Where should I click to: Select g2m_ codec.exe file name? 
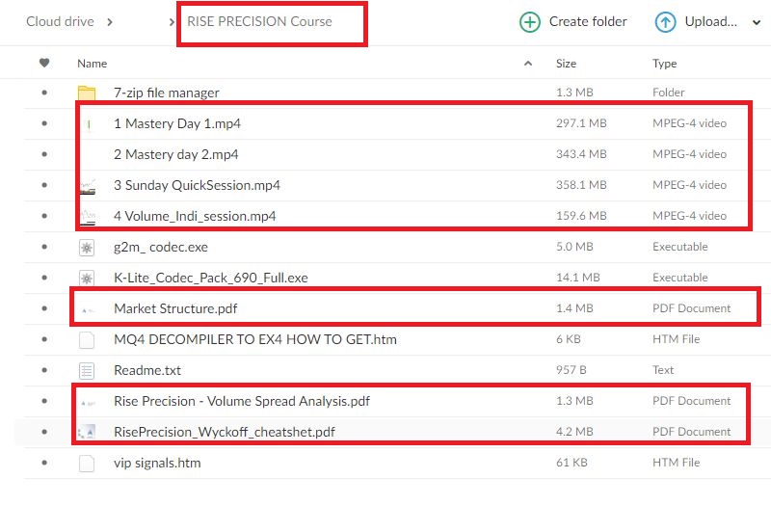pyautogui.click(x=161, y=247)
